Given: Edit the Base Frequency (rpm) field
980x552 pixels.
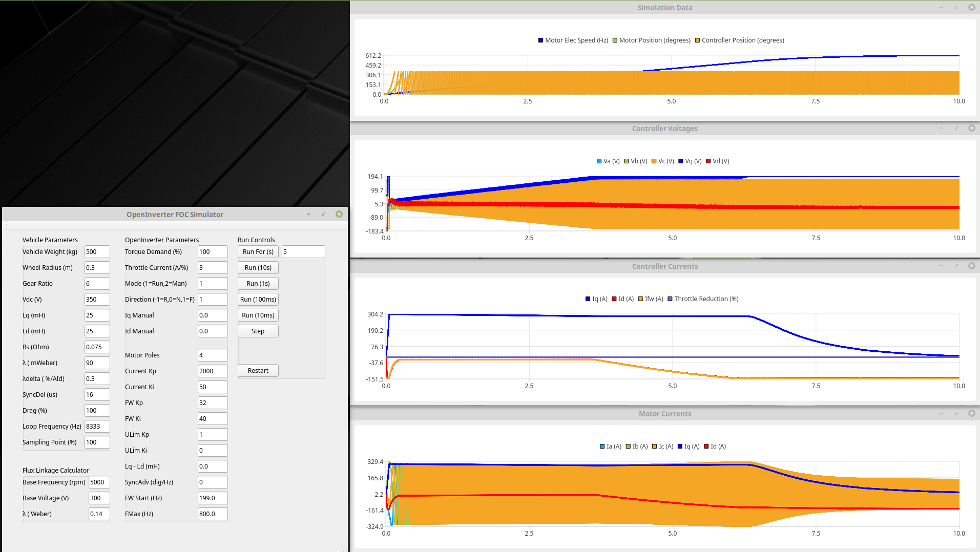Looking at the screenshot, I should click(99, 482).
